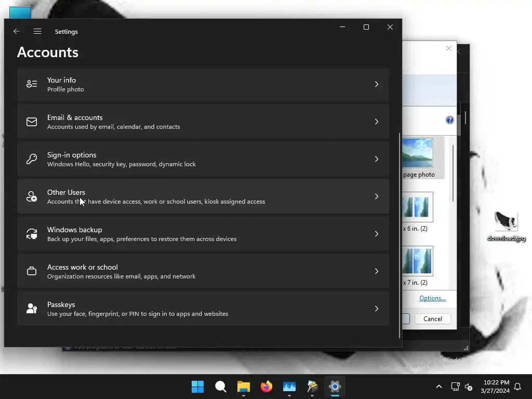The image size is (532, 399).
Task: Select the 'x 6 in. (2)' layout thumbnail
Action: 417,207
